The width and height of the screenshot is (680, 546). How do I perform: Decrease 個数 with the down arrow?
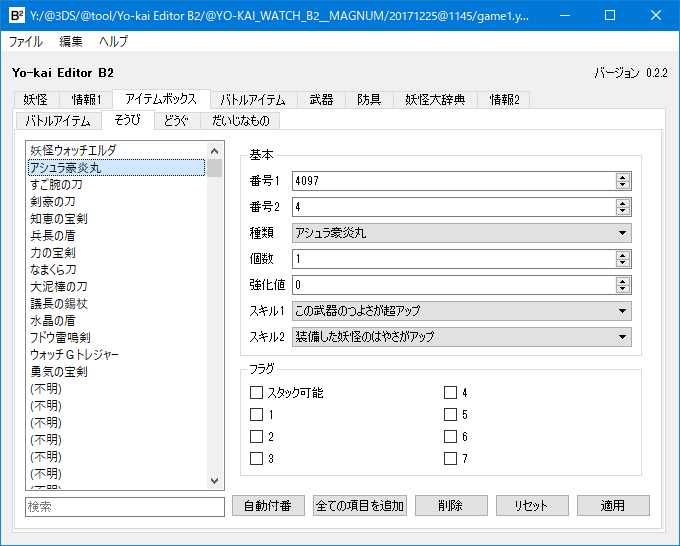coord(623,263)
